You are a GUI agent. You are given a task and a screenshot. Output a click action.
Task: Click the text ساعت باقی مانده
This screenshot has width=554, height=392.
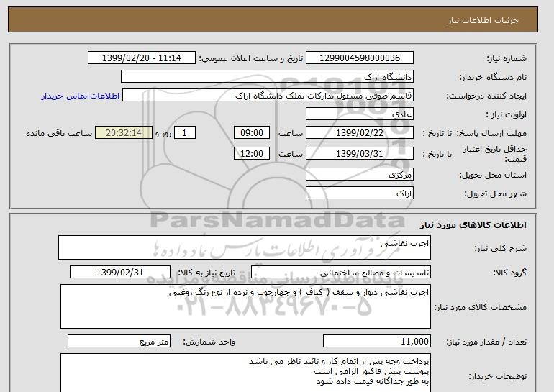pyautogui.click(x=59, y=134)
